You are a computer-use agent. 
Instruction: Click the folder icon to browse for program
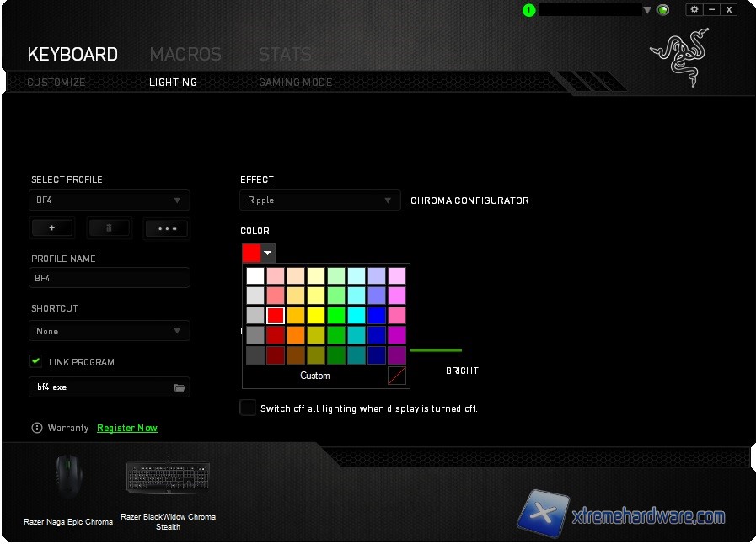pos(179,387)
